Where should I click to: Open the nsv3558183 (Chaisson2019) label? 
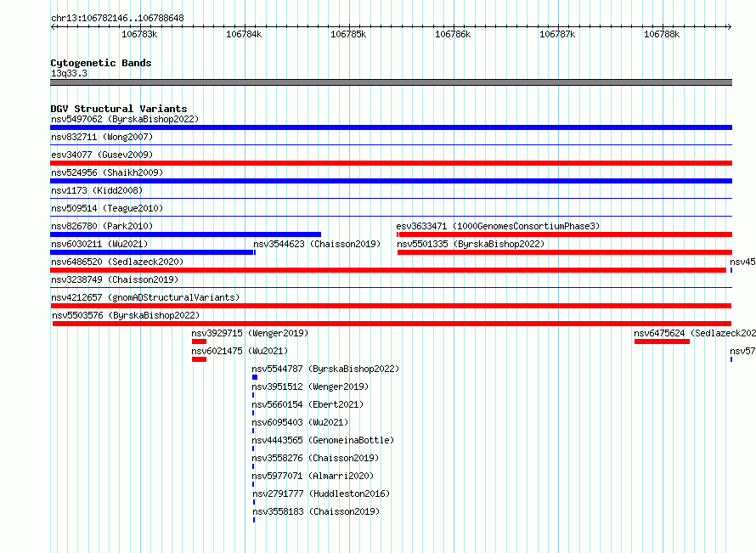pyautogui.click(x=316, y=511)
